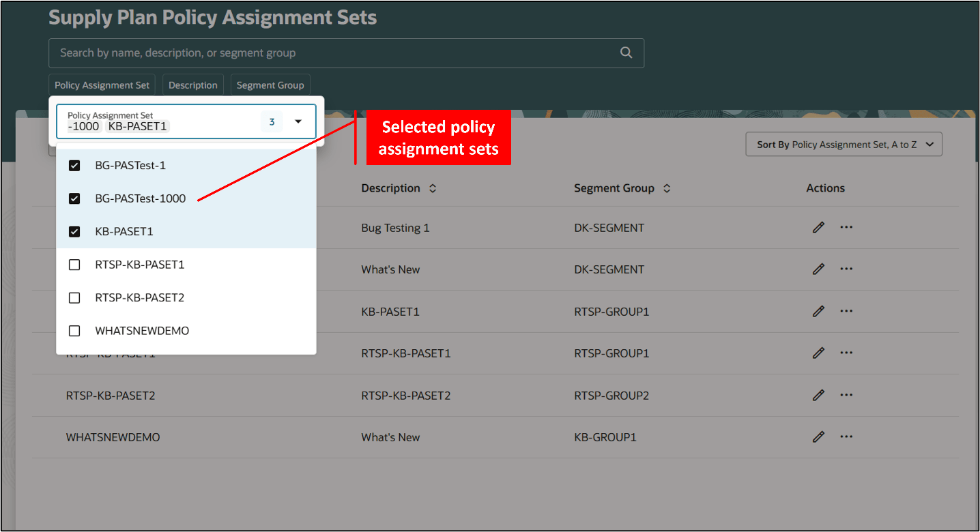Click the search magnifier icon
This screenshot has height=532, width=980.
pyautogui.click(x=626, y=53)
